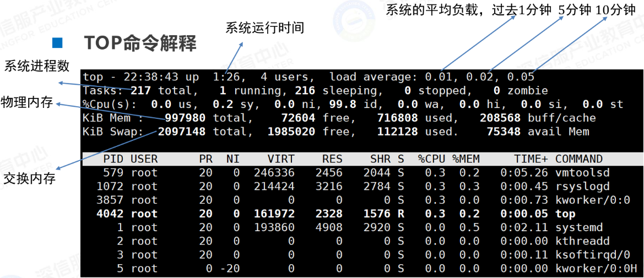Click the "PID" column header
The height and width of the screenshot is (278, 644).
(x=113, y=159)
